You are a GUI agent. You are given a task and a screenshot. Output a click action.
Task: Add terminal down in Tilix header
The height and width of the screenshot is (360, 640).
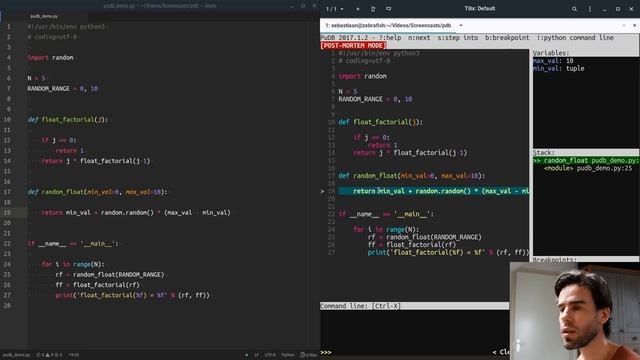(x=388, y=9)
